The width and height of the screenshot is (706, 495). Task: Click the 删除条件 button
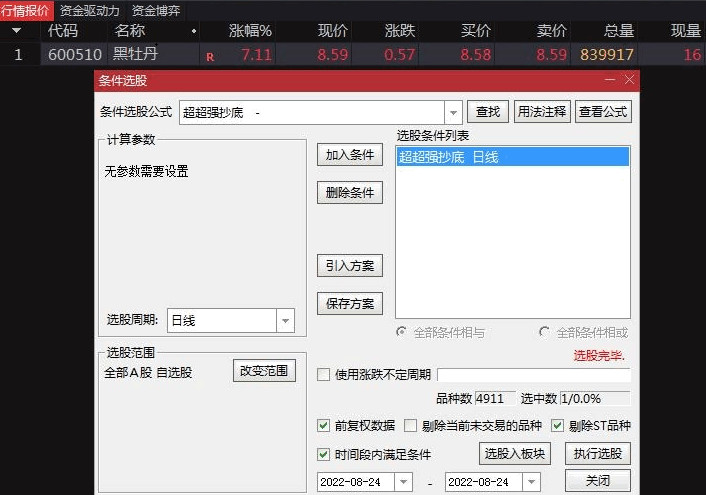[350, 192]
